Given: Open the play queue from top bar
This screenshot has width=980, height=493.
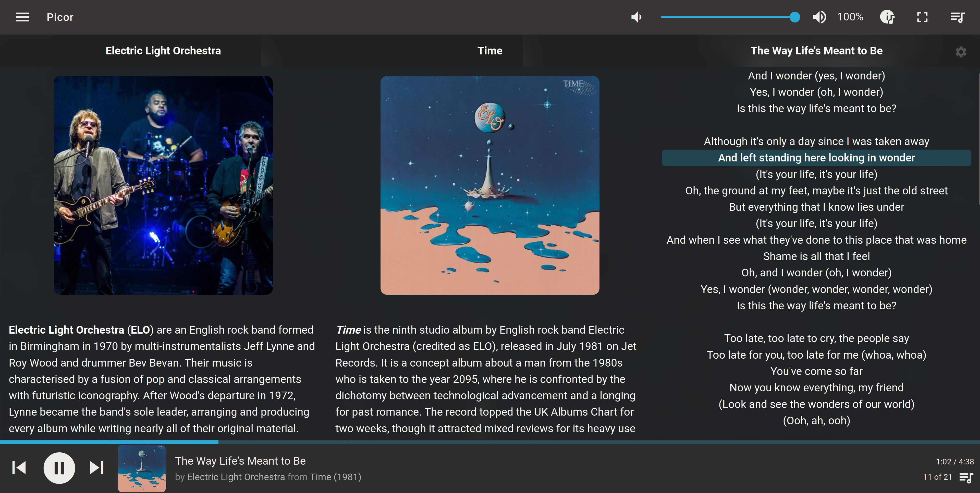Looking at the screenshot, I should point(957,17).
